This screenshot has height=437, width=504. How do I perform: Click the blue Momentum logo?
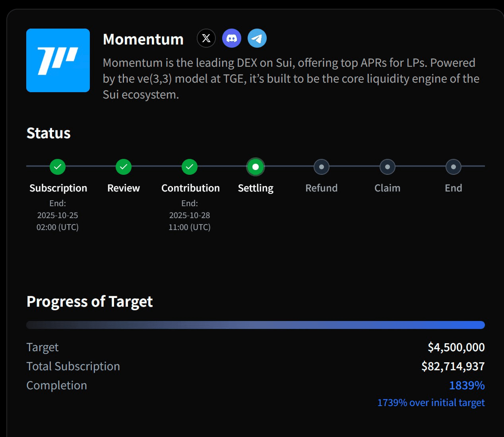[58, 60]
